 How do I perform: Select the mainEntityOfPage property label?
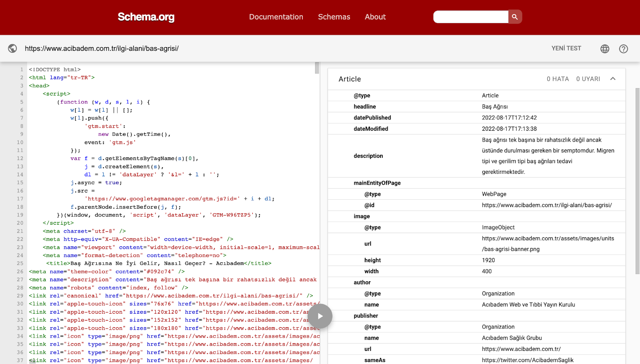click(377, 183)
